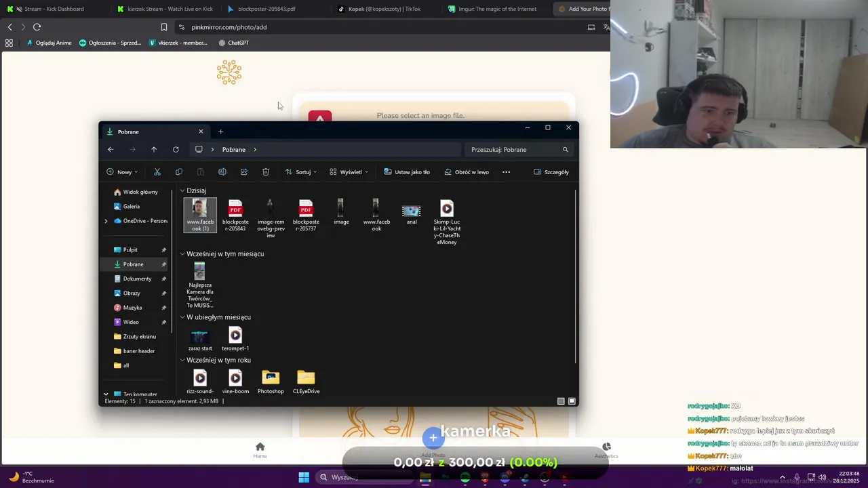Click the pin icon next to Pulpit
Viewport: 868px width, 488px height.
click(163, 250)
